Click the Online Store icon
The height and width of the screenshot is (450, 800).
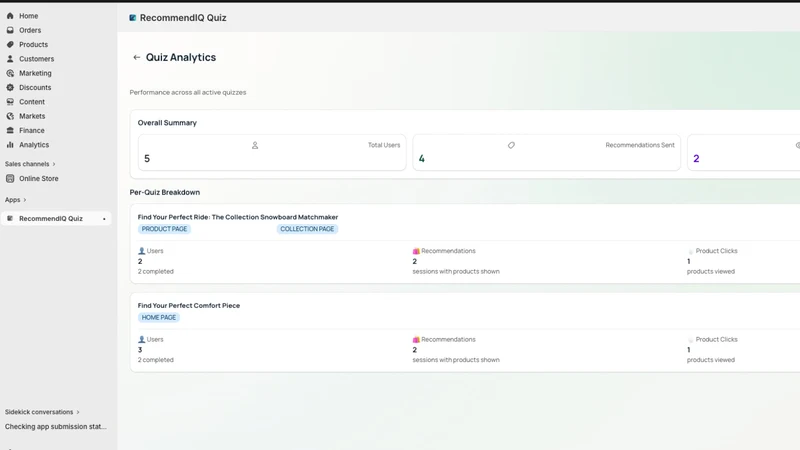[x=10, y=178]
